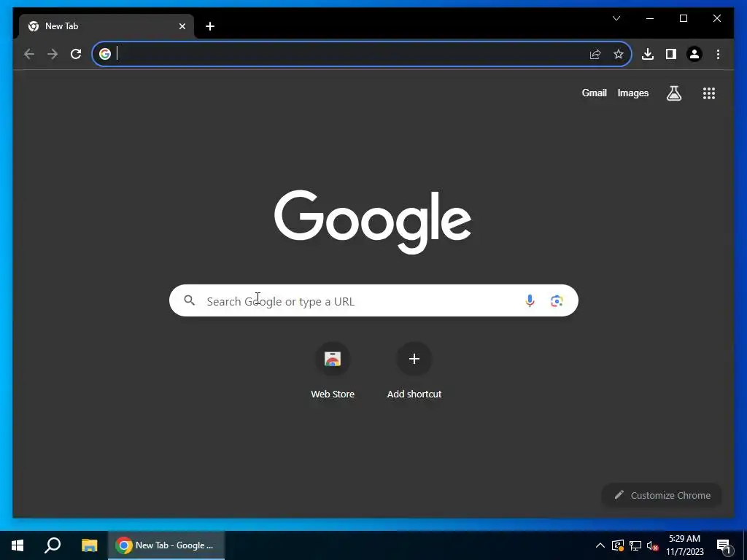The width and height of the screenshot is (747, 560).
Task: Start voice search with the microphone
Action: (x=530, y=300)
